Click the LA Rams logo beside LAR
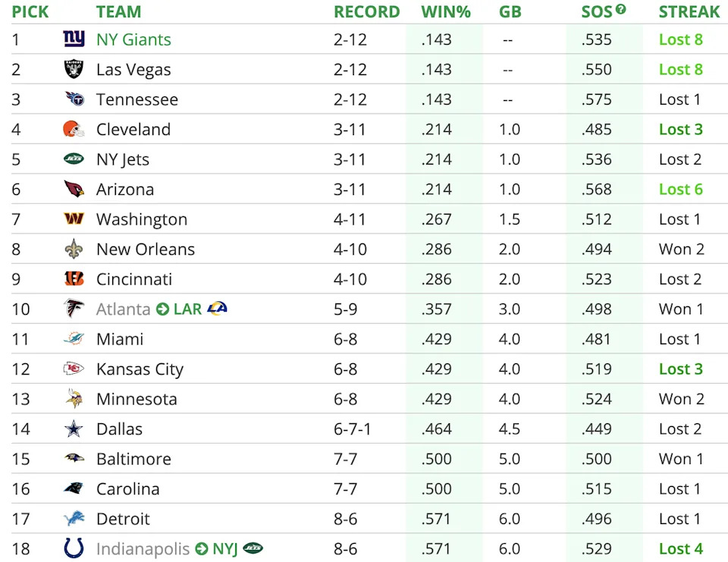Viewport: 728px width, 562px height. (x=217, y=309)
